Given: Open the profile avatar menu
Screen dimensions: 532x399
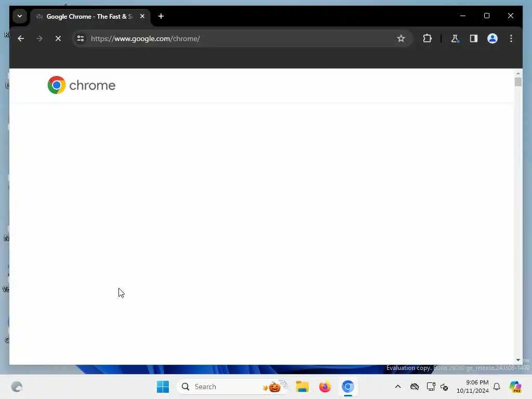Looking at the screenshot, I should (493, 38).
